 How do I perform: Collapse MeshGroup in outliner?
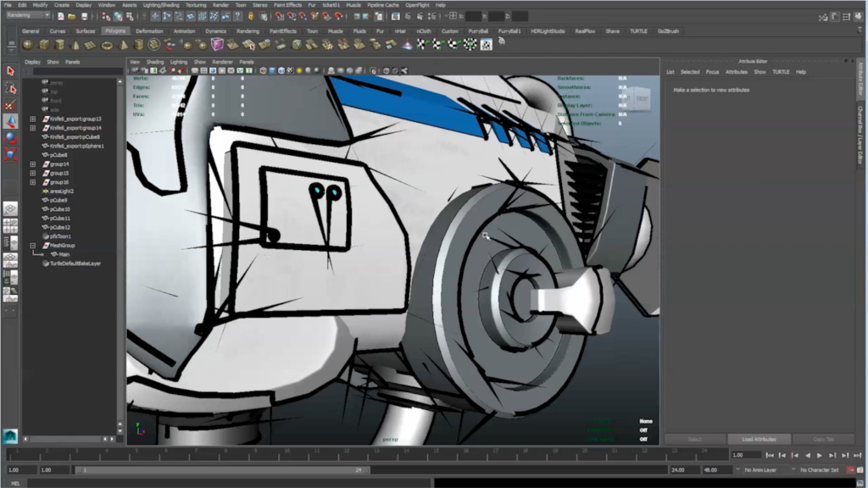pyautogui.click(x=33, y=246)
